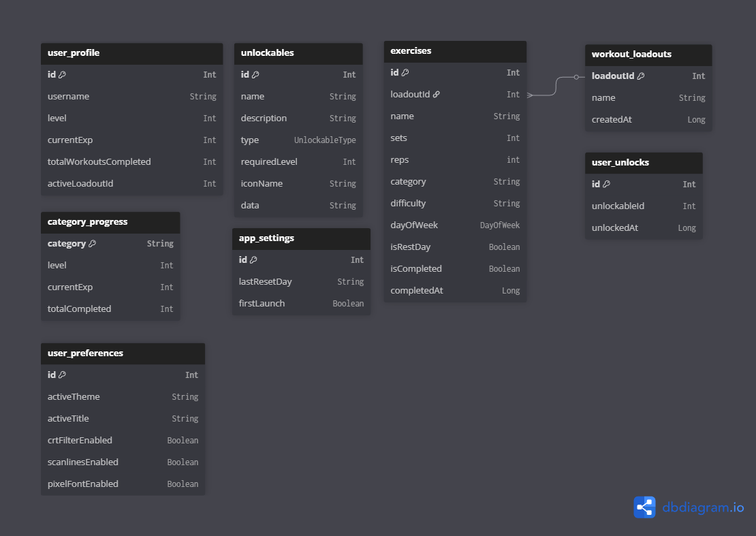Click the key icon next to app_settings id

(x=253, y=260)
